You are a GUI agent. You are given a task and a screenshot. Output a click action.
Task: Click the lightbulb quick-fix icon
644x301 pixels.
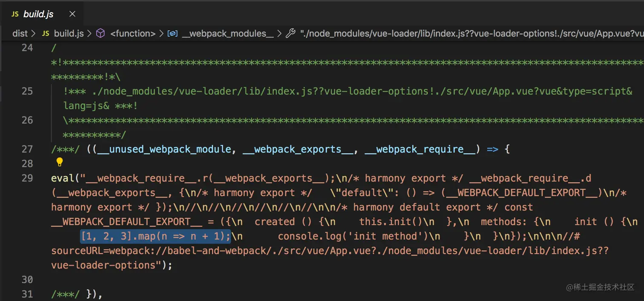coord(60,162)
